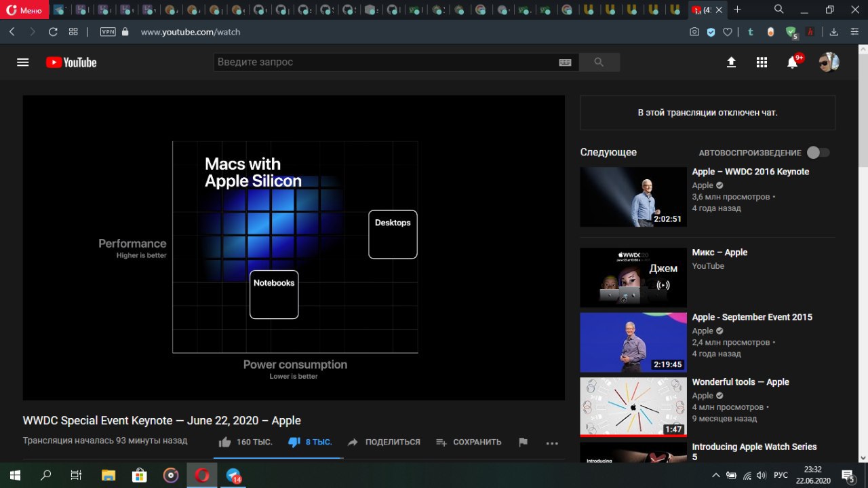The width and height of the screenshot is (868, 488).
Task: Toggle the АВТОВОСПРОИЗВЕДЕНИЕ autoplay switch
Action: click(818, 153)
